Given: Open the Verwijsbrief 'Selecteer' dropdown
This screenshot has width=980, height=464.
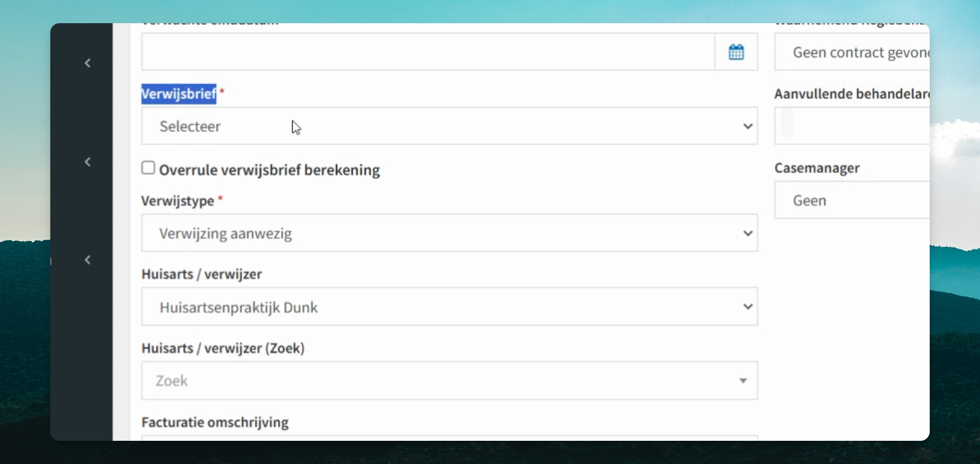Looking at the screenshot, I should [x=449, y=126].
